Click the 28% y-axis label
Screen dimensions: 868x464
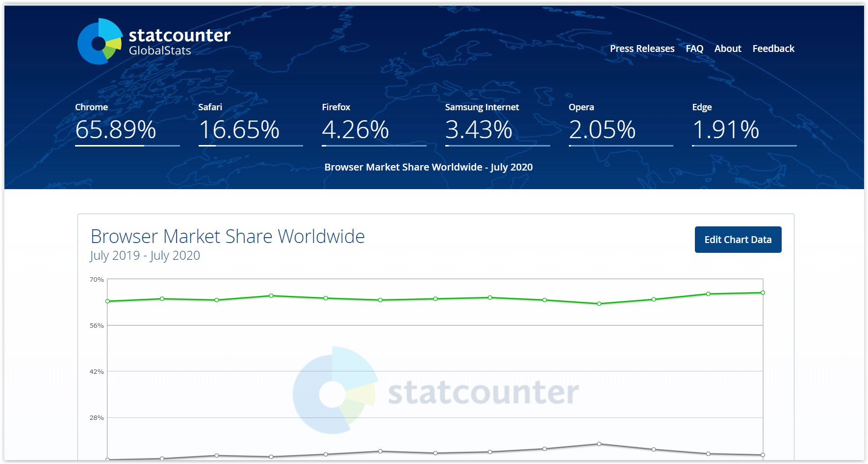coord(97,418)
